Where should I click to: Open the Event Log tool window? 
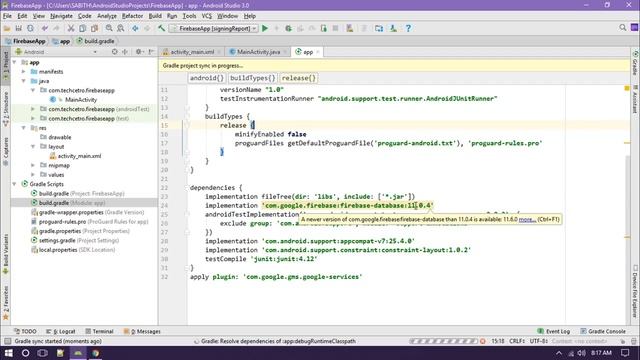553,331
